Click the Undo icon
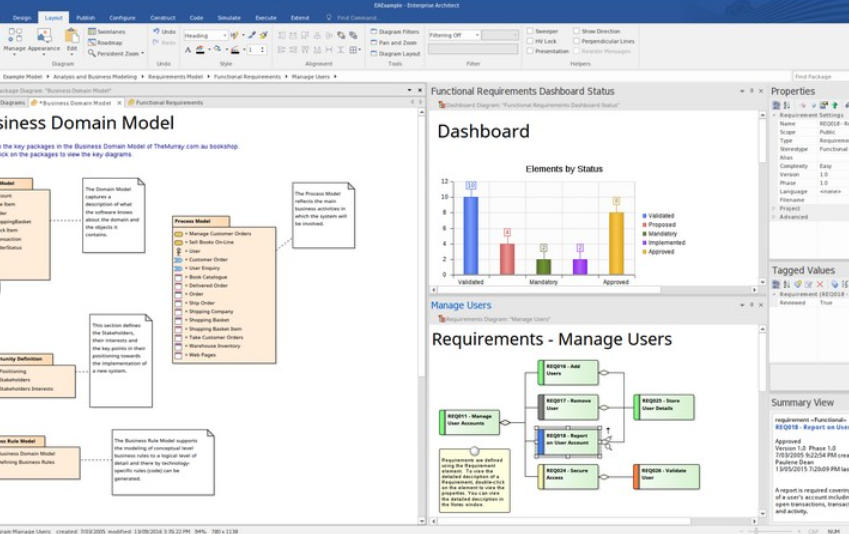 coord(164,32)
